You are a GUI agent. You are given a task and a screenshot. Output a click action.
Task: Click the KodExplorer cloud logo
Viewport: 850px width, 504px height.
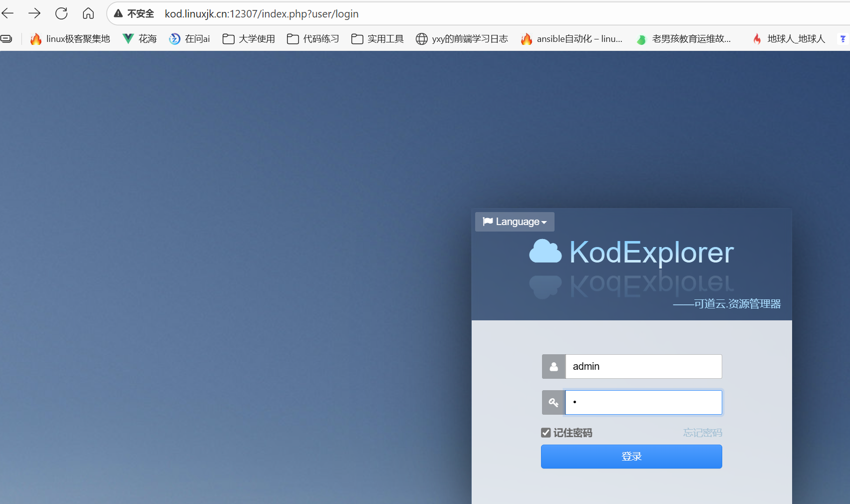546,251
